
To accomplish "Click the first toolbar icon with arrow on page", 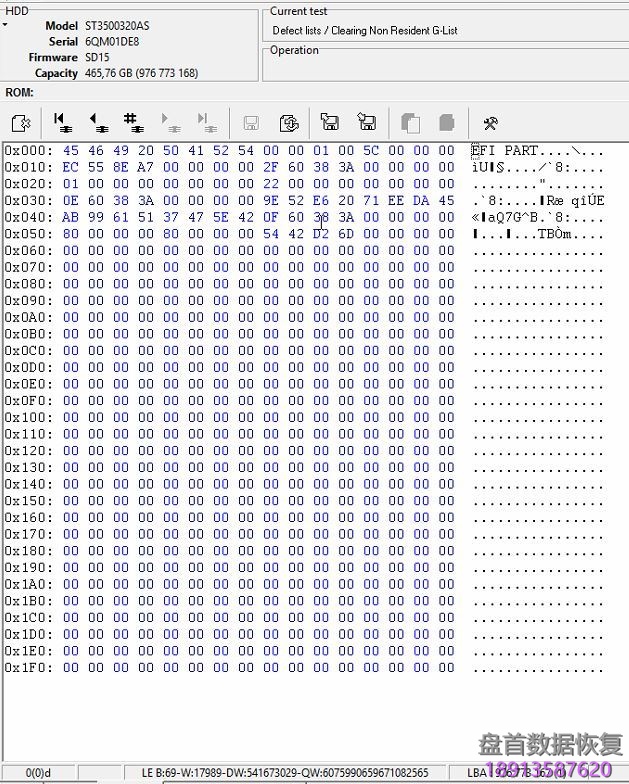I will (20, 123).
